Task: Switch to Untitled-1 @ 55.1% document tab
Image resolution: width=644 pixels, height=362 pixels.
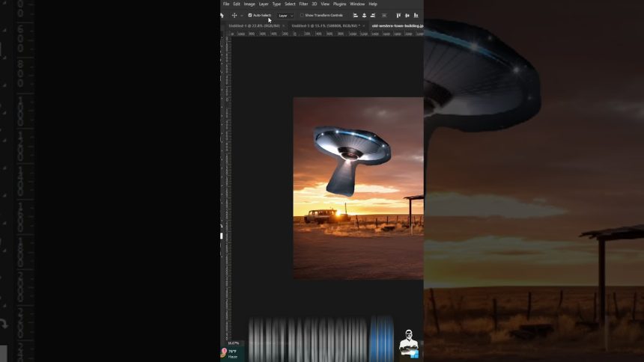Action: click(x=326, y=25)
